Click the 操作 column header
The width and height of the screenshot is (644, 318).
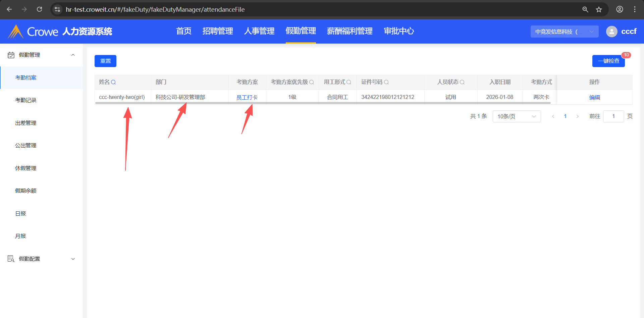595,82
